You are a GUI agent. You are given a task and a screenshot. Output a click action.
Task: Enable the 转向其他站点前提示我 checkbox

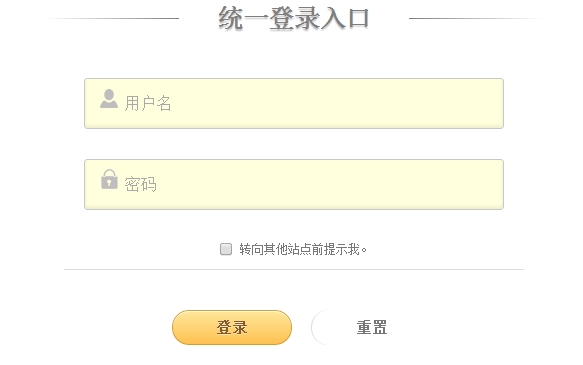coord(226,249)
